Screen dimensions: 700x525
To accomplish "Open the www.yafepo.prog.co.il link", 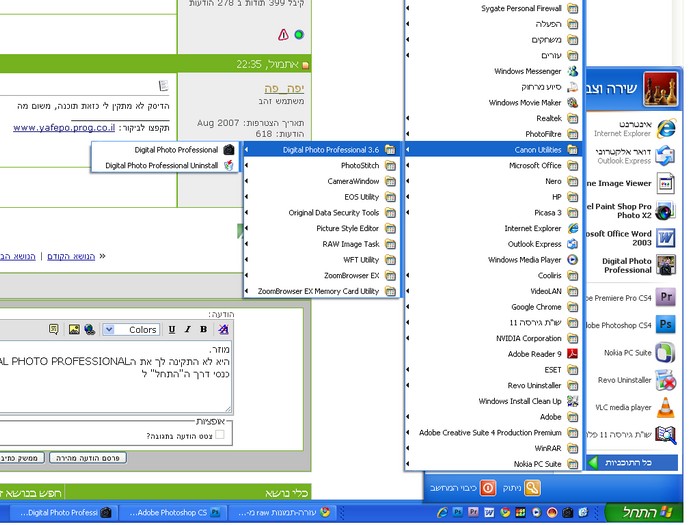I will (64, 128).
